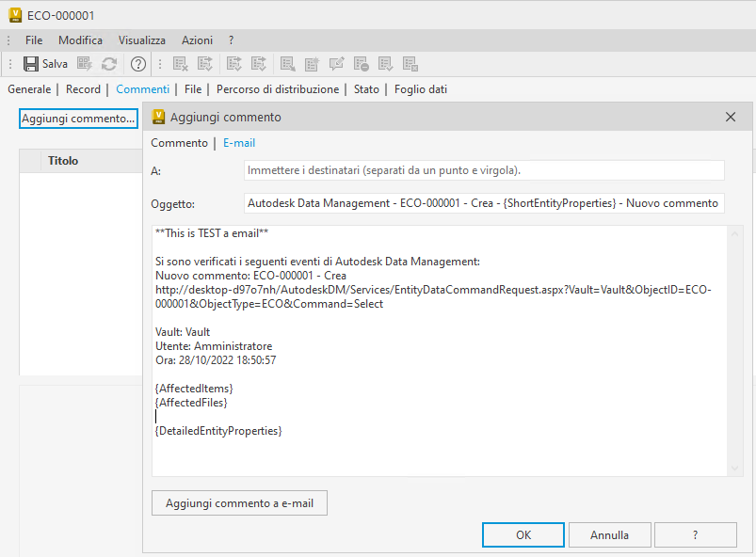Click the Aggiungi commento... button

(78, 119)
